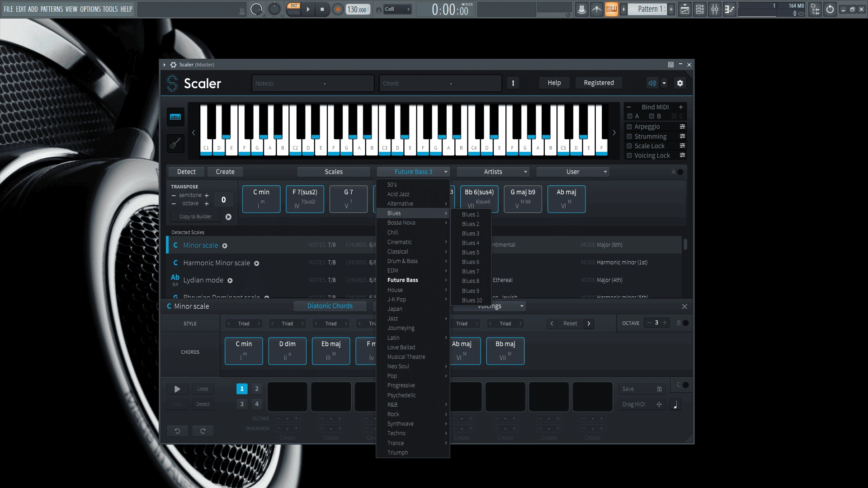This screenshot has width=868, height=488.
Task: Toggle the metronome icon in the toolbar
Action: click(x=582, y=9)
